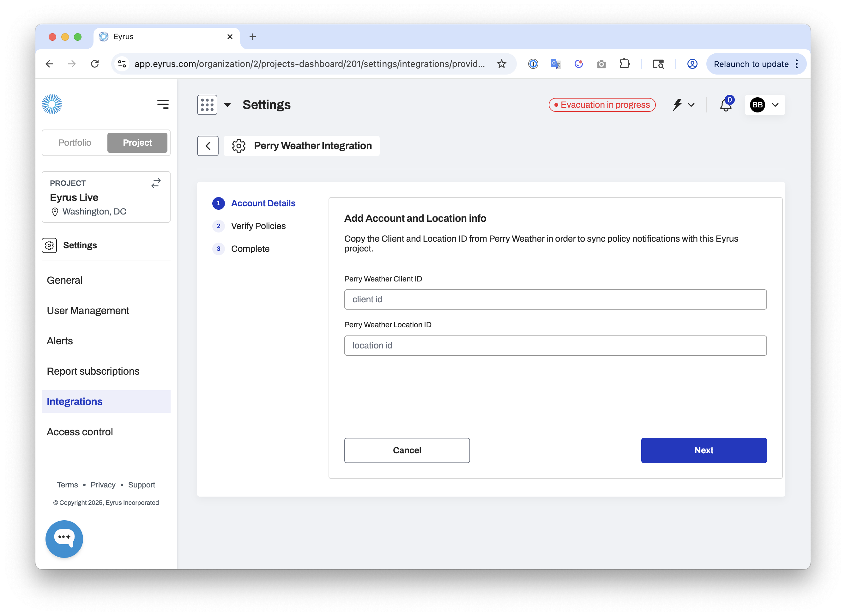Screen dimensions: 846x616
Task: Open the chat support bubble
Action: [x=64, y=539]
